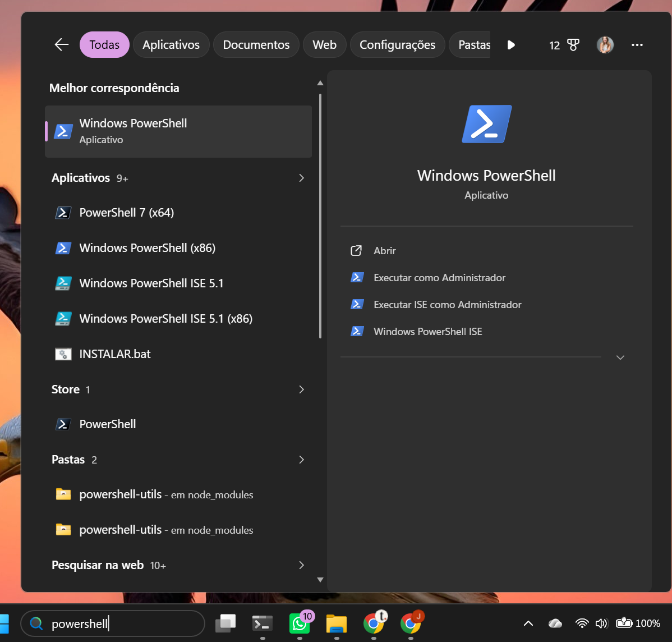Switch to the Aplicativos filter tab
The height and width of the screenshot is (642, 672).
point(171,44)
